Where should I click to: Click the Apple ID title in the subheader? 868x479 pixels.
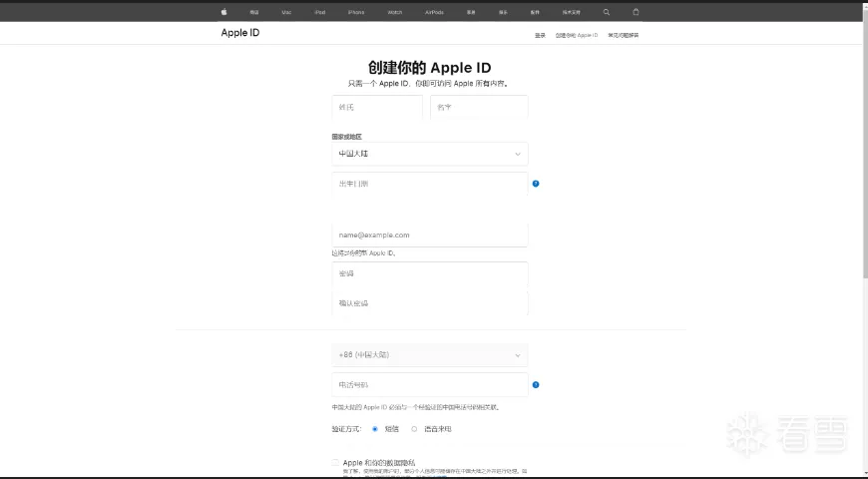[240, 33]
